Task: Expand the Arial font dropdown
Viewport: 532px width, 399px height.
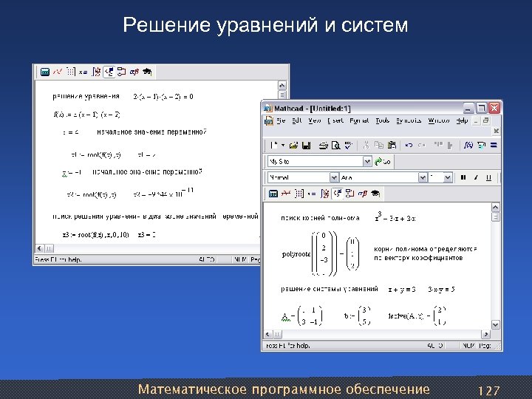Action: point(423,177)
